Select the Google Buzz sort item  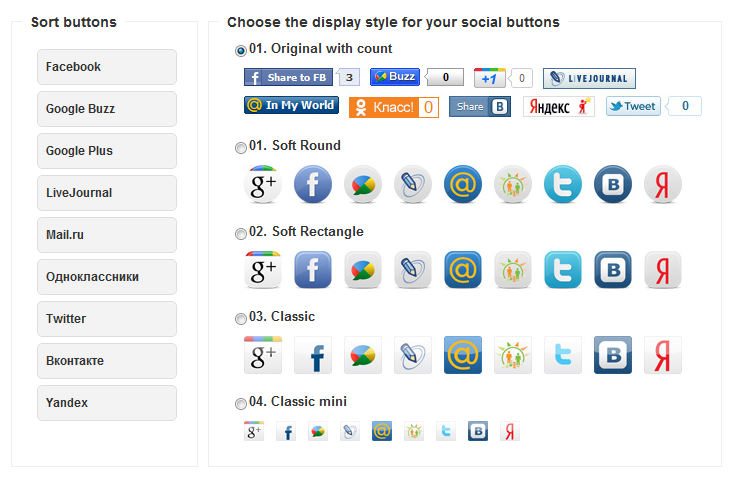click(x=107, y=109)
